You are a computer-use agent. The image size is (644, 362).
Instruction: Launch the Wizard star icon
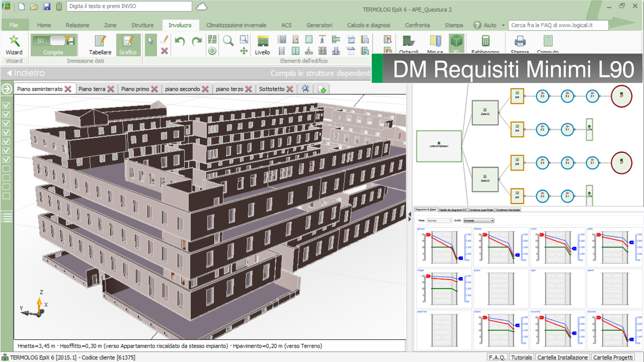tap(14, 41)
